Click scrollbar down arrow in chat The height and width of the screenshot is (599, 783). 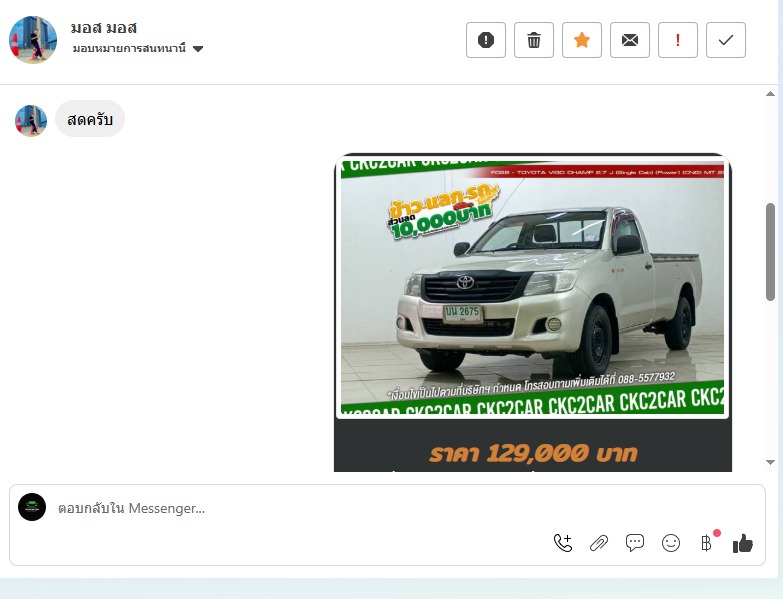point(771,462)
